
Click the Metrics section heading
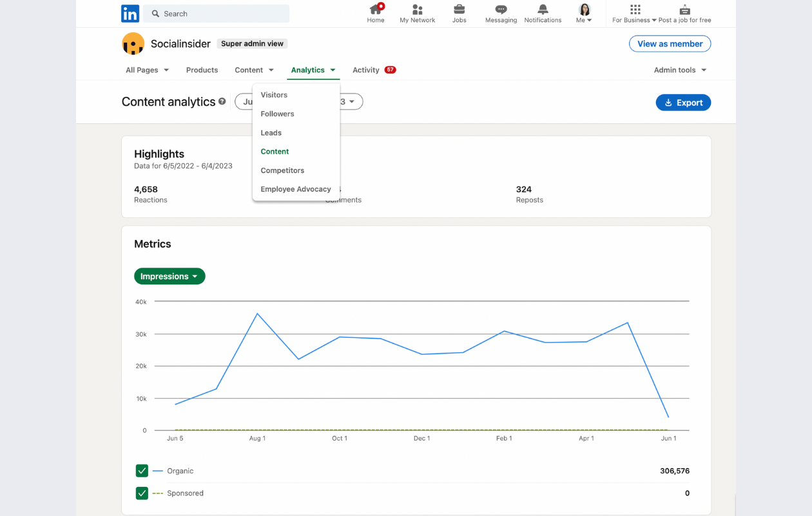(x=153, y=244)
